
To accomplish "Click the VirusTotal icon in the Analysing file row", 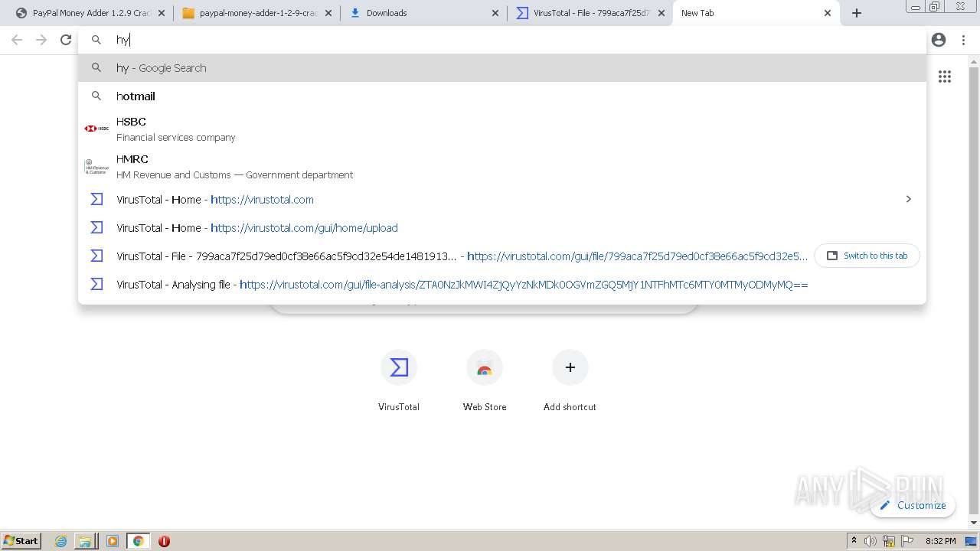I will point(96,285).
